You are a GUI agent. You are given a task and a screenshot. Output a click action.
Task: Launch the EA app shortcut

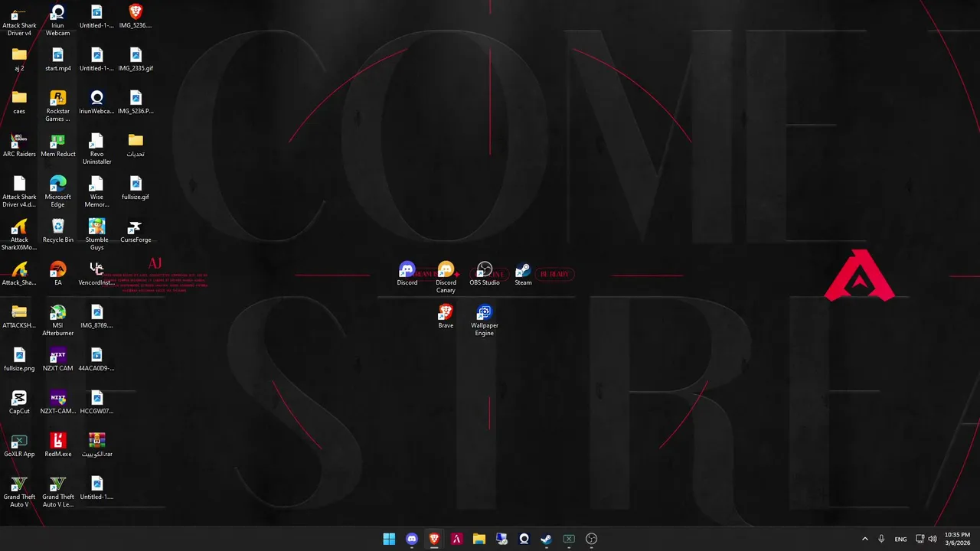click(57, 274)
